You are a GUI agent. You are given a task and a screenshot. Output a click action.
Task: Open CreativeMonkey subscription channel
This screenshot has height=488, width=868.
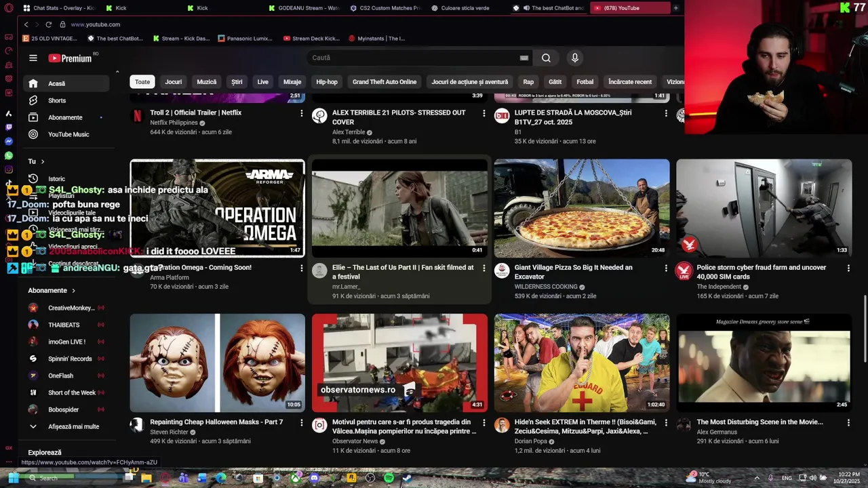coord(66,308)
